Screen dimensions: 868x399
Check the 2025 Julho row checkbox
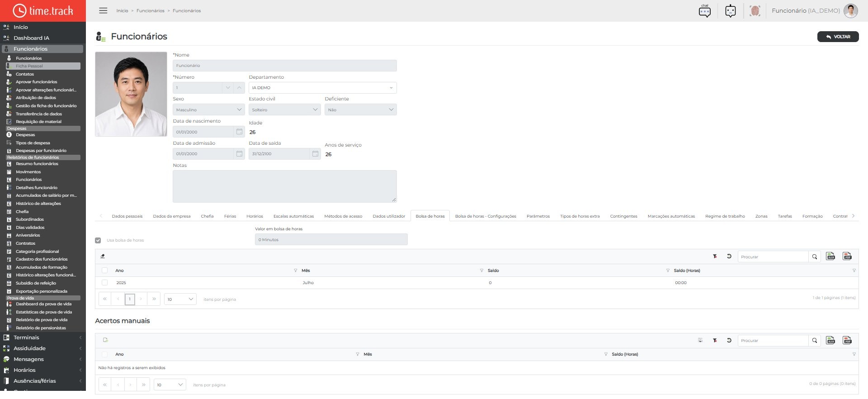pos(105,283)
